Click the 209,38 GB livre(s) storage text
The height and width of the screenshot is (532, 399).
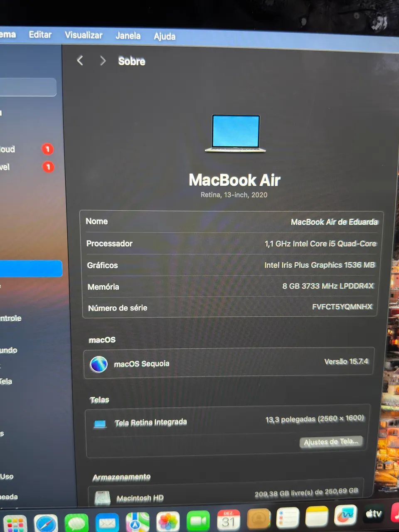coord(306,493)
